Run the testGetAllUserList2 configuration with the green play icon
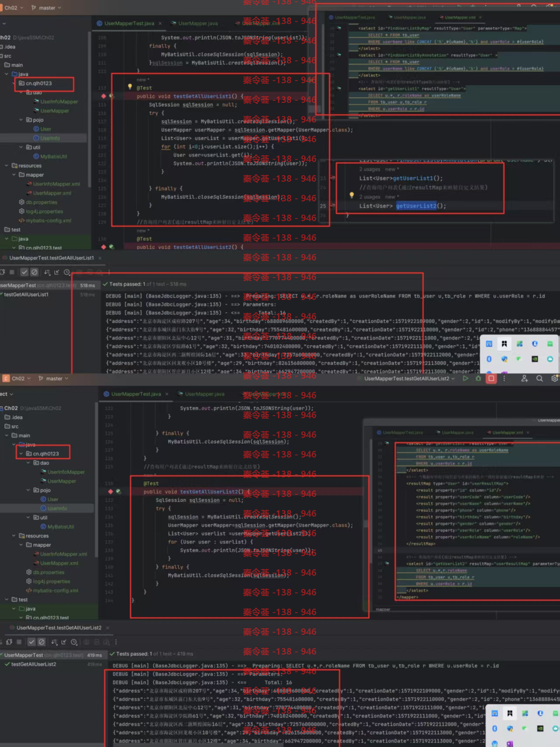Viewport: 560px width, 747px height. [x=465, y=379]
